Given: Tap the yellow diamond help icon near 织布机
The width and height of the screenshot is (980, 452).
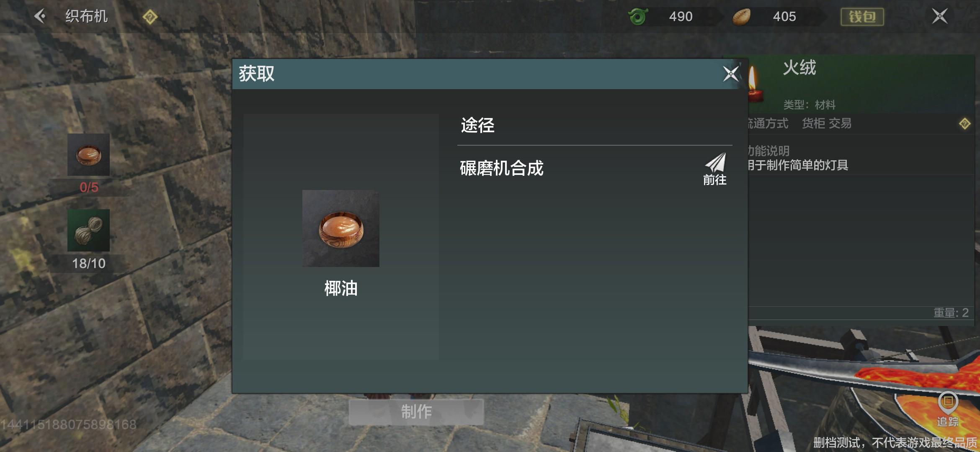Looking at the screenshot, I should click(150, 17).
